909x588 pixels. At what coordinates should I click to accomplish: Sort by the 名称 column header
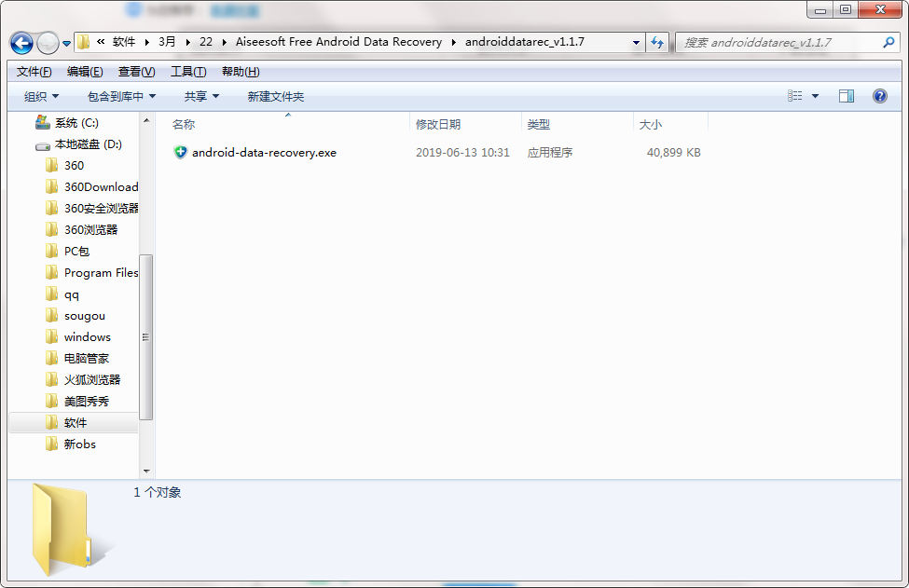[x=184, y=125]
